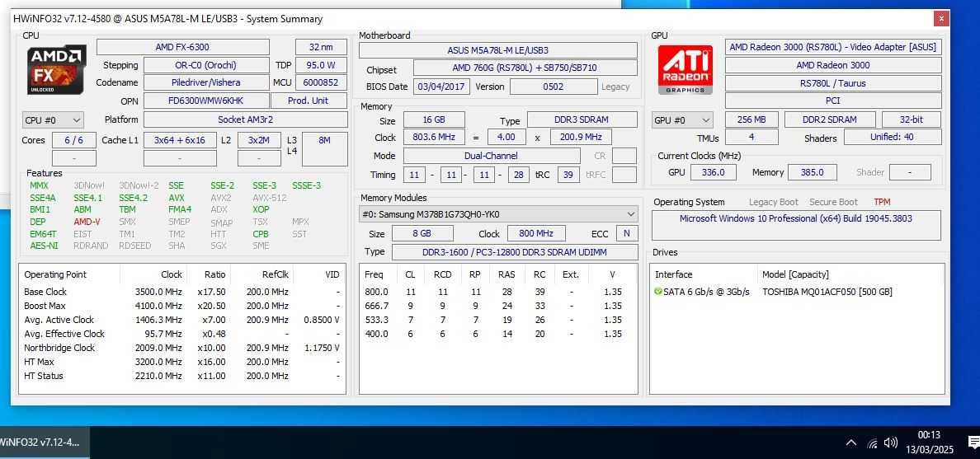Click the 400.0 frequency timing row

498,334
